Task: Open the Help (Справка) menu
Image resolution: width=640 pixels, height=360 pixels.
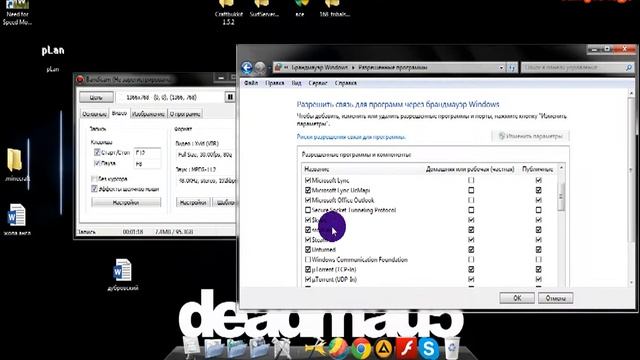Action: tap(345, 83)
